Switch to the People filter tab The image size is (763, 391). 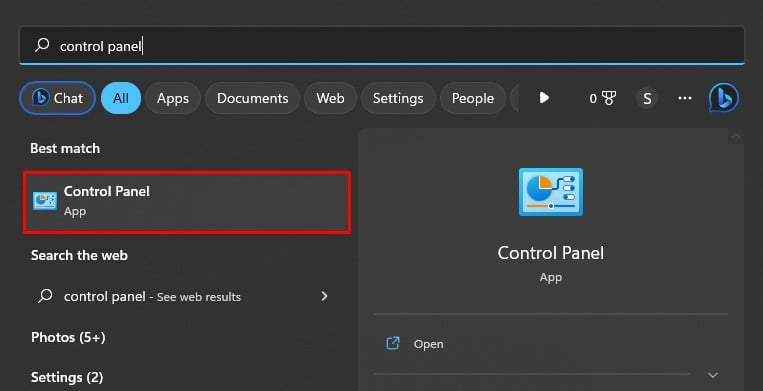click(473, 98)
